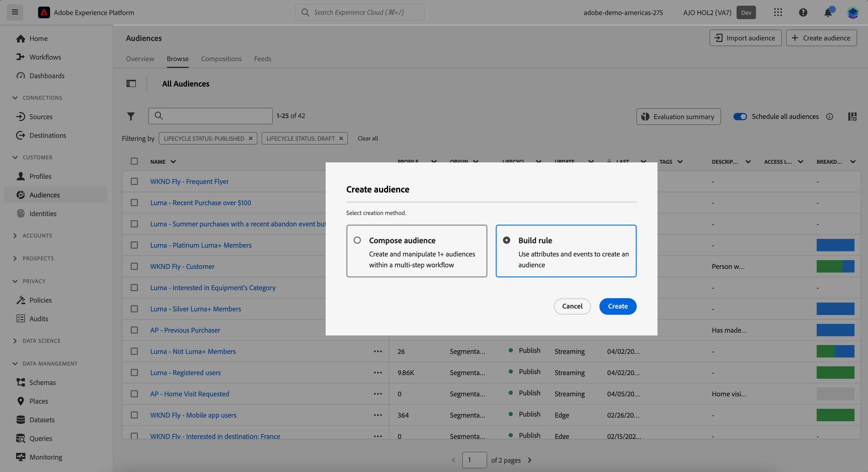
Task: Check the Luma - Not Luma+ Members row
Action: [134, 352]
